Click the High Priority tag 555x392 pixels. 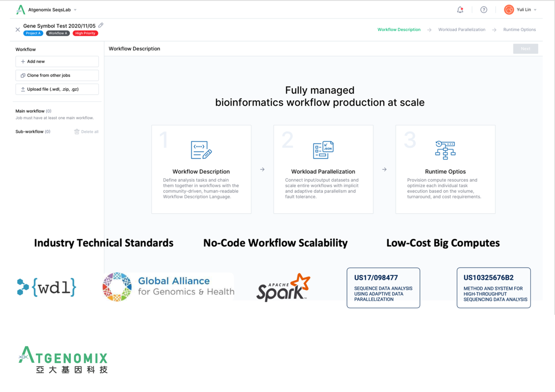click(x=85, y=33)
